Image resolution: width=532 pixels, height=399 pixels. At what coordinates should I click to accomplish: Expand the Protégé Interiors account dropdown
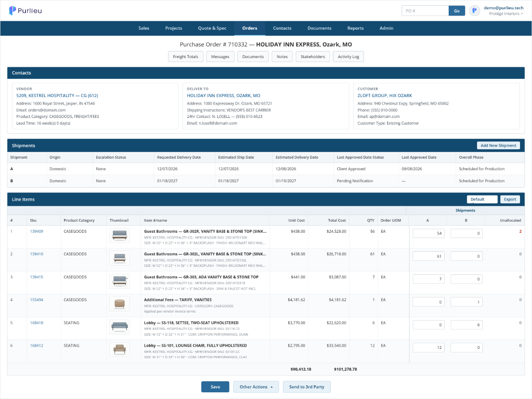tap(506, 14)
